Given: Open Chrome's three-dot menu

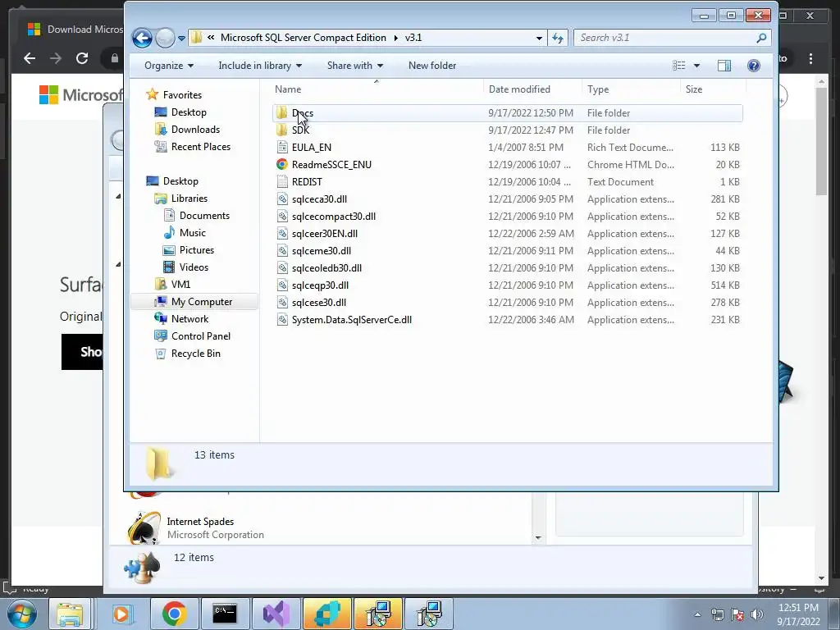Looking at the screenshot, I should point(810,58).
